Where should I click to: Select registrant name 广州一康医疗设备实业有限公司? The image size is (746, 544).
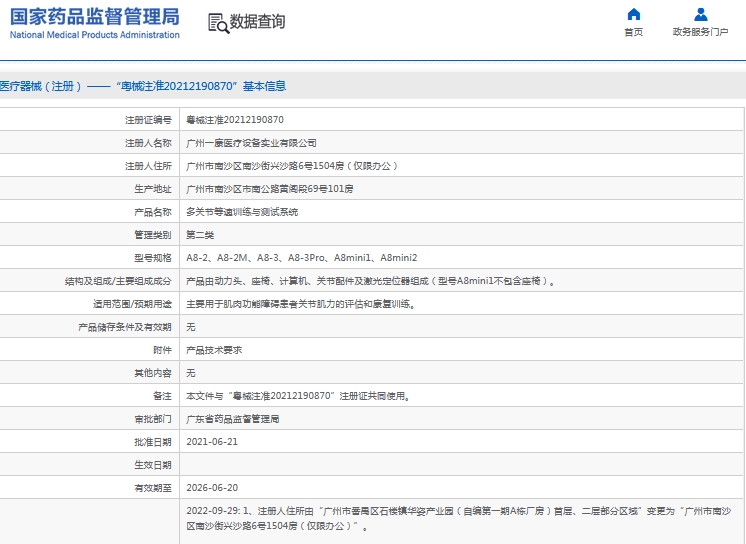click(251, 143)
